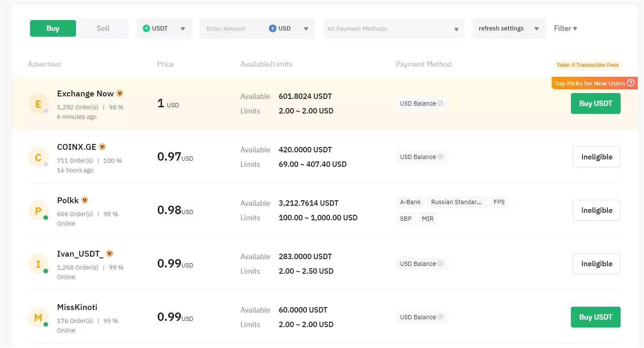Switch to the Sell tab

click(x=103, y=28)
